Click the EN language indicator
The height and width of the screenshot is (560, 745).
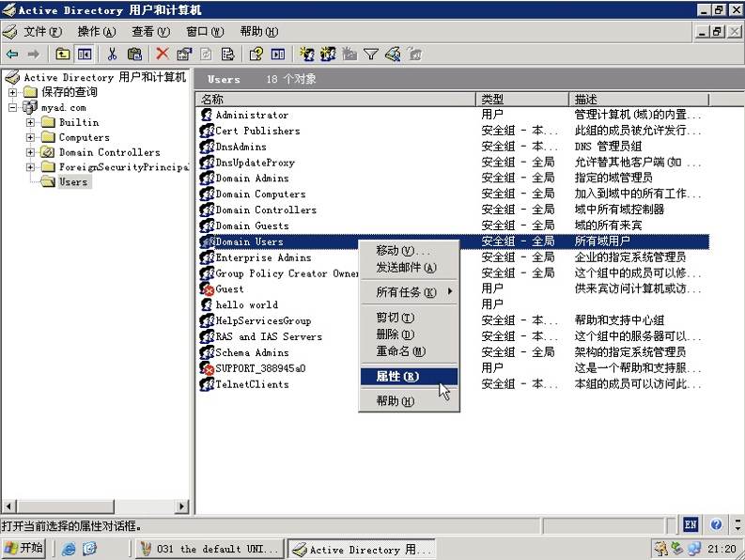[691, 525]
